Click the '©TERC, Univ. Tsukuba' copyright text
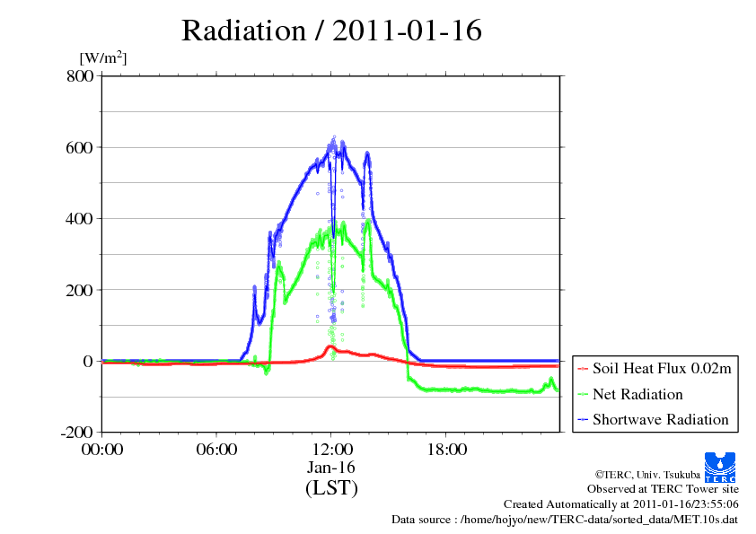The height and width of the screenshot is (534, 756). 647,475
